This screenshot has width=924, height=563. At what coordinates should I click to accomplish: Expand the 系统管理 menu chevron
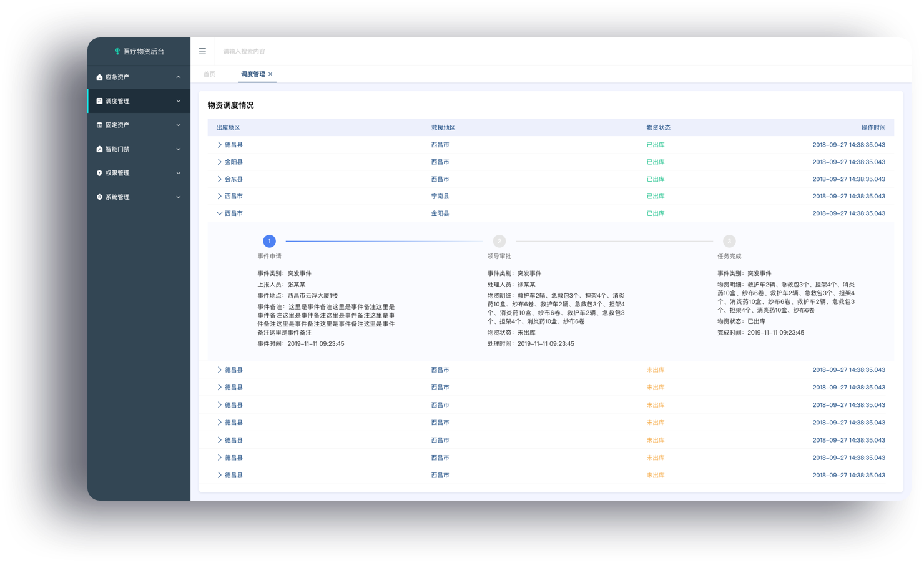(179, 197)
